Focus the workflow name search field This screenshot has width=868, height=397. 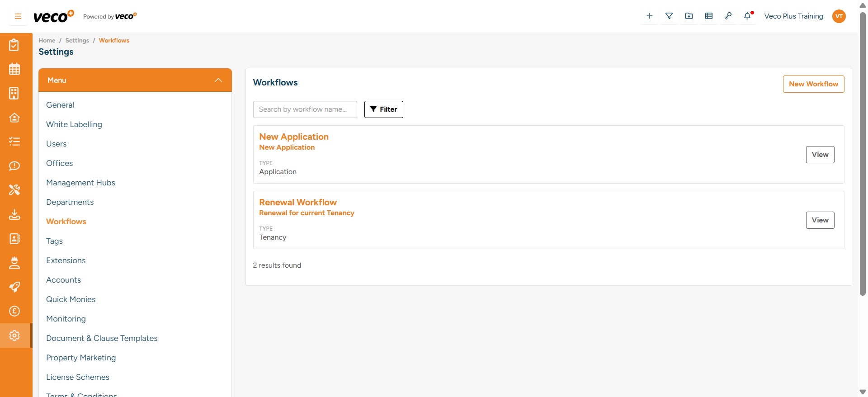tap(305, 109)
